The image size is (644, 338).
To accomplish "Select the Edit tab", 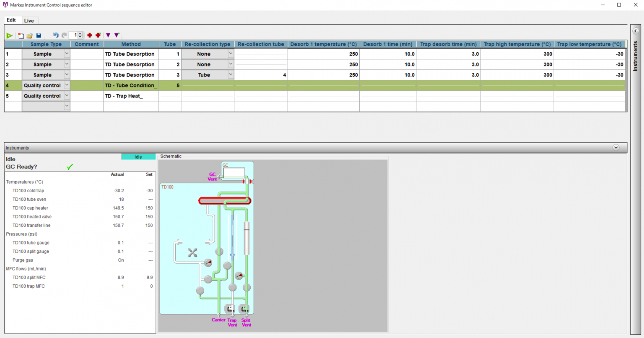I will point(11,20).
